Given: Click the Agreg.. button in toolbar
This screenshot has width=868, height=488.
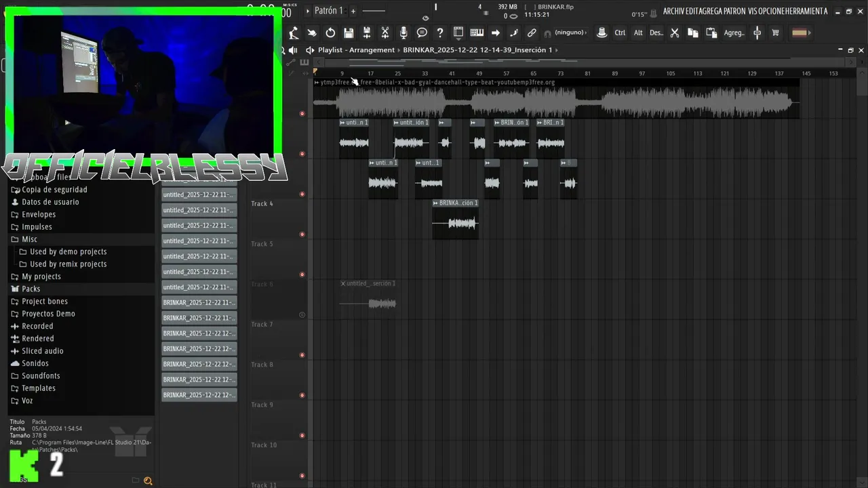Looking at the screenshot, I should 734,33.
